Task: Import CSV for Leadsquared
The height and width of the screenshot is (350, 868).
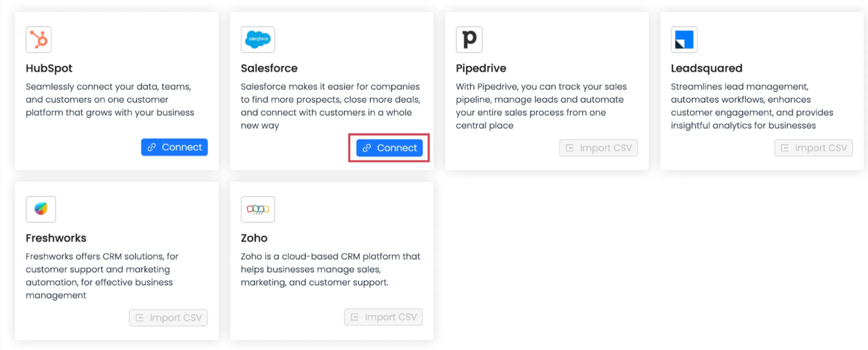Action: coord(813,148)
